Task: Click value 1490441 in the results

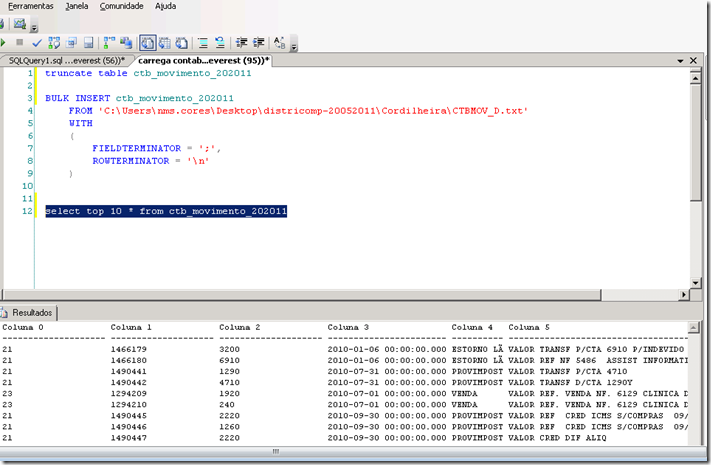Action: [129, 372]
